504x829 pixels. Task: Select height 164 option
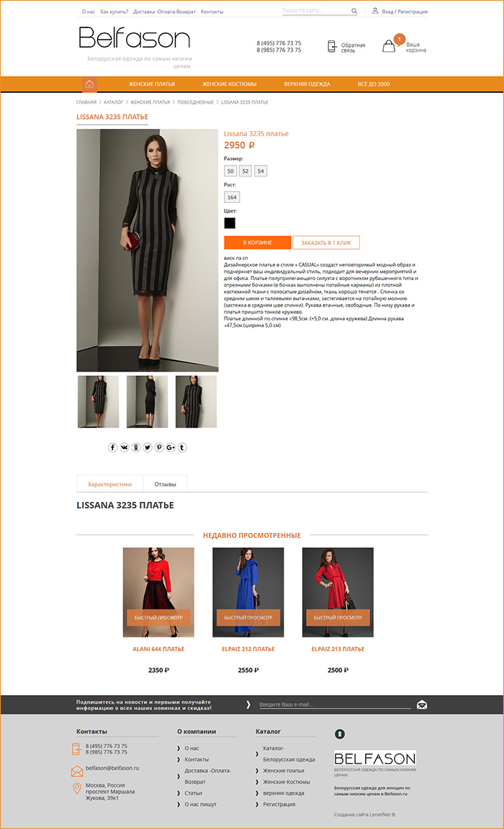[x=232, y=197]
